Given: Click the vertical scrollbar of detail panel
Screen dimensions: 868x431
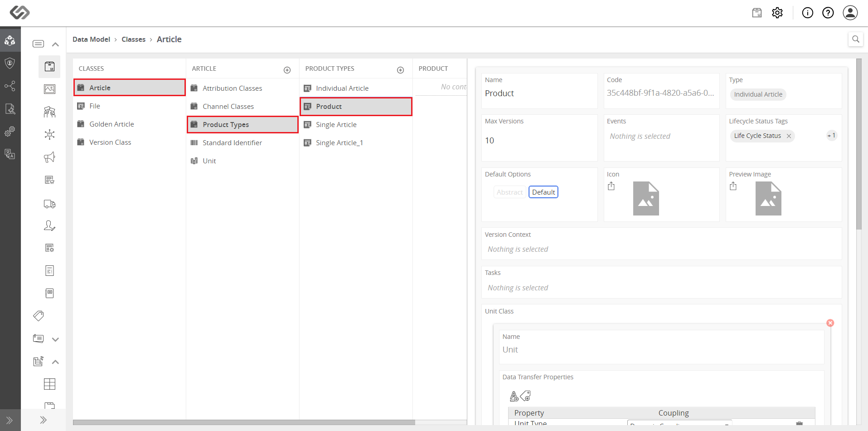Looking at the screenshot, I should pyautogui.click(x=858, y=144).
